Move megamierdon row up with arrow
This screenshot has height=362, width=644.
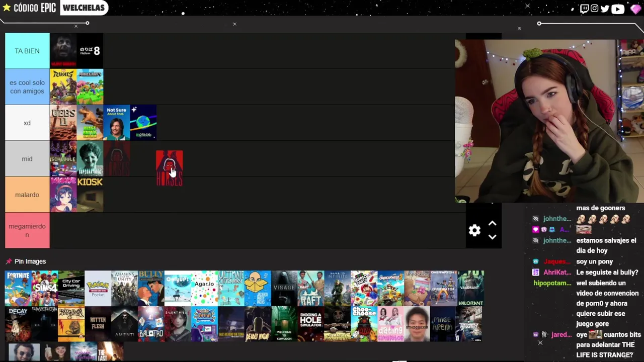click(x=492, y=224)
